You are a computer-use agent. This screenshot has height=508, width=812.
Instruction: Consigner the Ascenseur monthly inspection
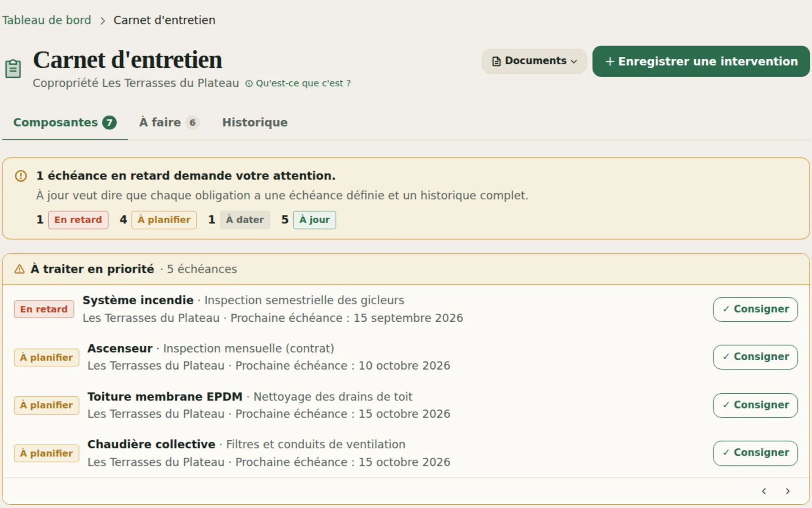coord(755,357)
